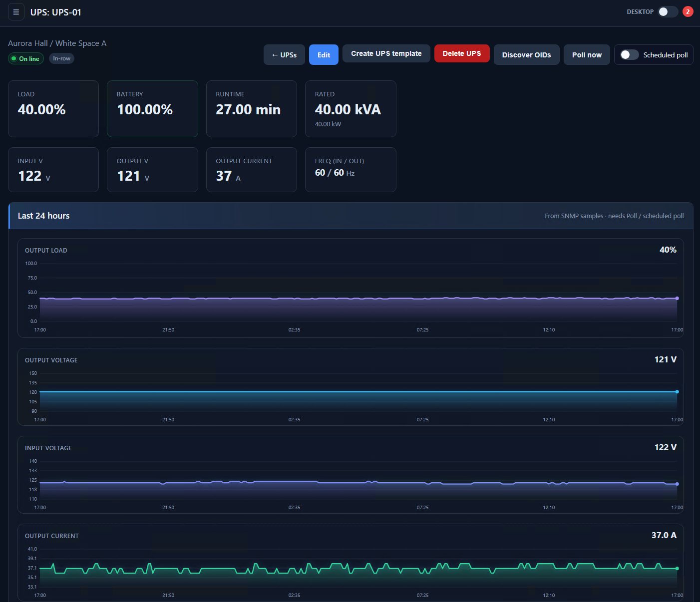Click the RATED 40.00 kVA card
Viewport: 700px width, 602px height.
point(350,109)
